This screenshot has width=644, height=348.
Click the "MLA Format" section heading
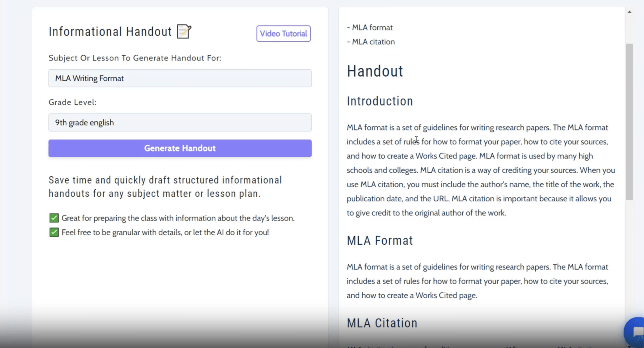point(380,241)
